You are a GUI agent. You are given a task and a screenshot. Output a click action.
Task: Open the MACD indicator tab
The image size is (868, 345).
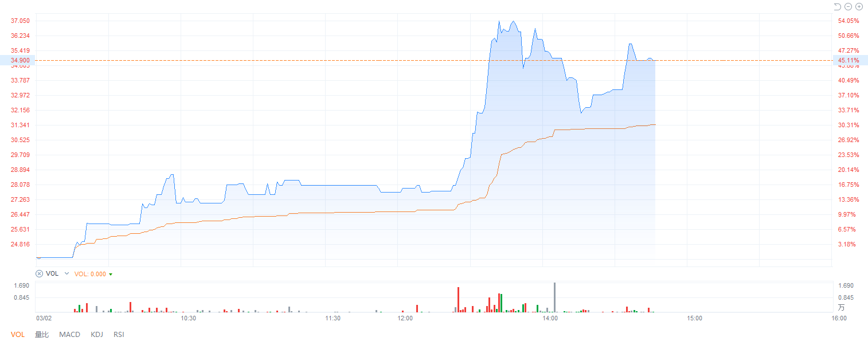[x=69, y=335]
